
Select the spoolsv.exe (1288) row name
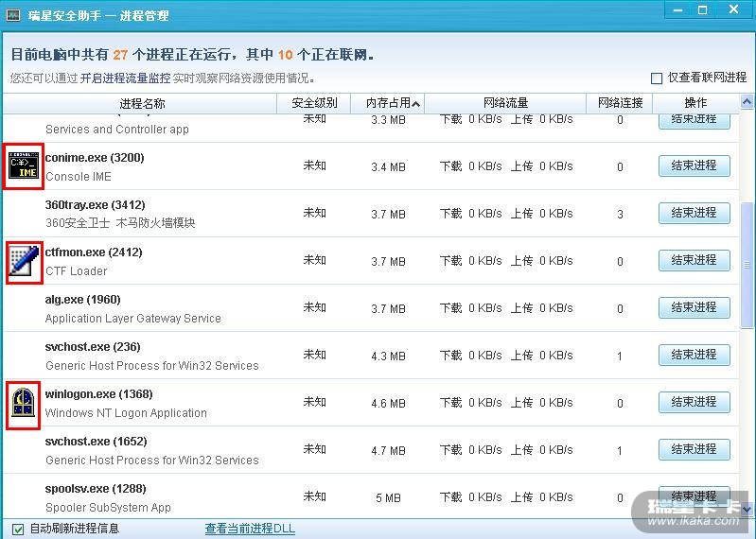pos(96,488)
